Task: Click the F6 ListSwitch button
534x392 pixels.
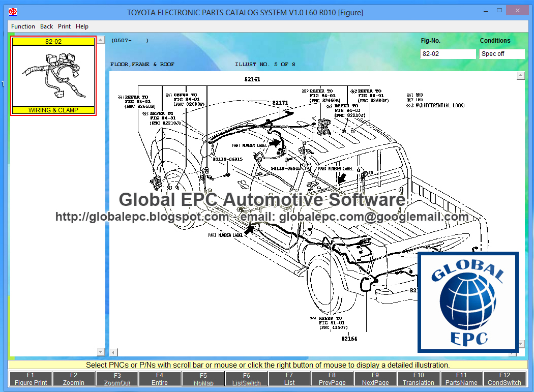Action: (x=246, y=379)
